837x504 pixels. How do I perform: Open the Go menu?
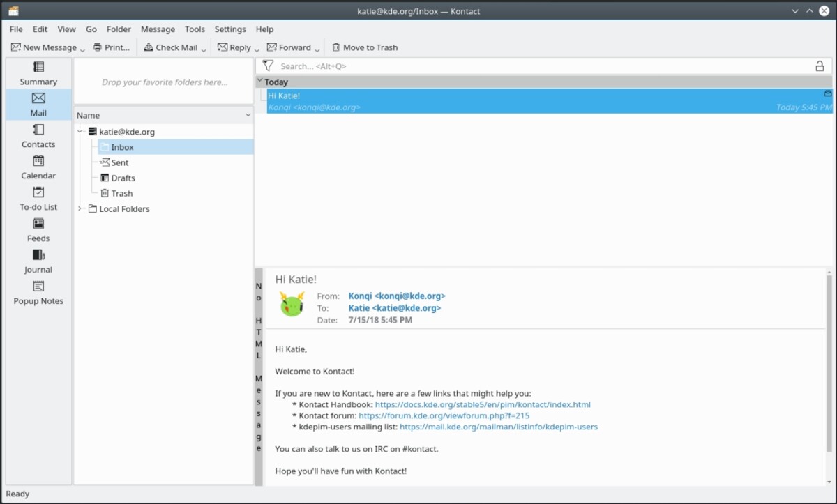pyautogui.click(x=91, y=29)
